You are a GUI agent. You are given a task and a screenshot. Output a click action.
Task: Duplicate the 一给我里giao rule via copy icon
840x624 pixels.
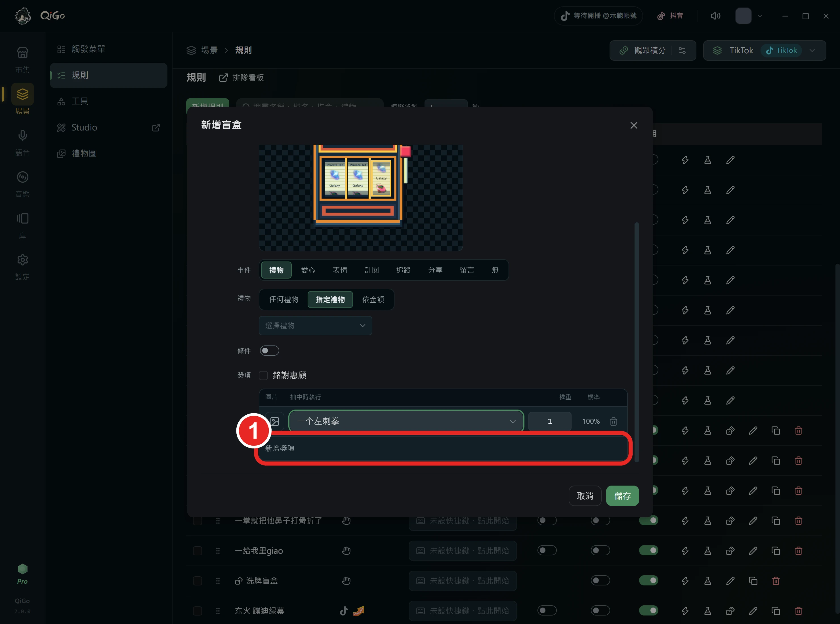click(775, 551)
